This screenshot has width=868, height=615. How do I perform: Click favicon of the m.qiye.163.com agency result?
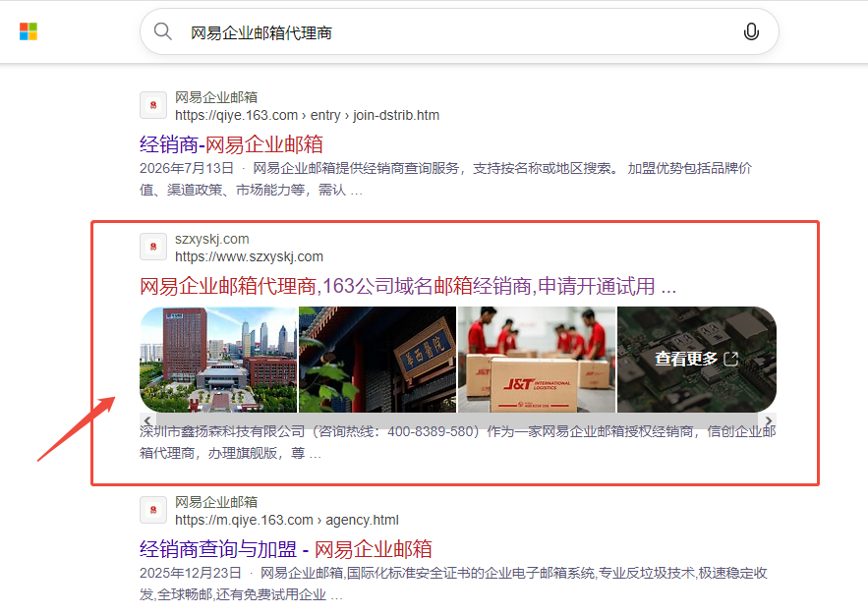(153, 510)
